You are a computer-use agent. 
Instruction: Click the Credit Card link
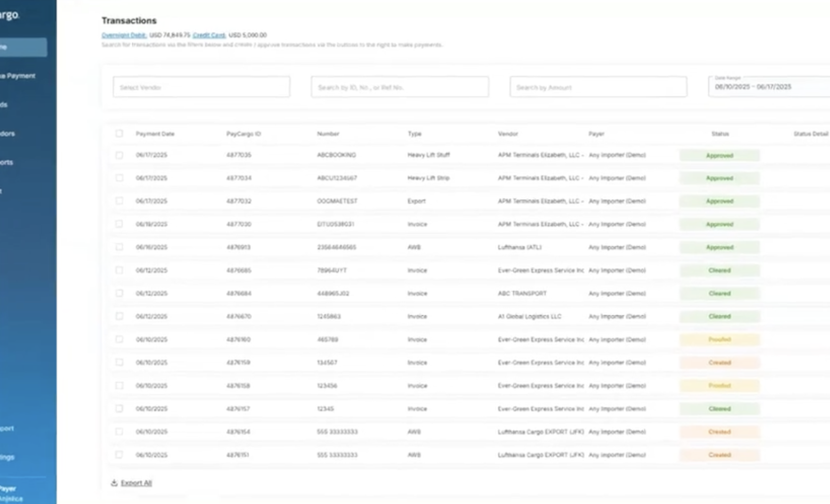[x=209, y=35]
